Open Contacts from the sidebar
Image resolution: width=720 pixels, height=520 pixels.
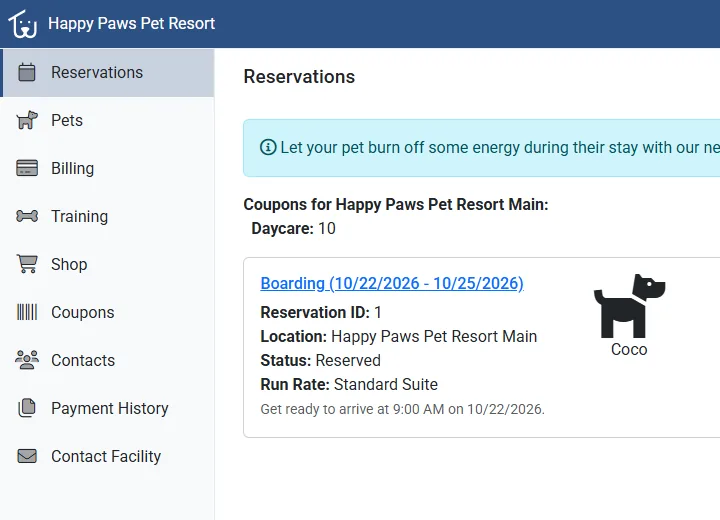point(107,360)
